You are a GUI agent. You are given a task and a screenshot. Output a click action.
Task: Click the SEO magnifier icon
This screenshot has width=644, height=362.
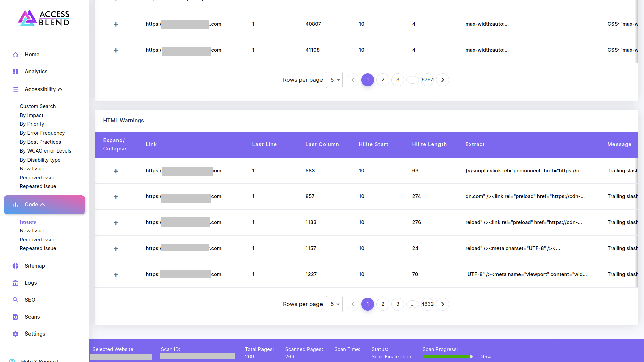(15, 300)
